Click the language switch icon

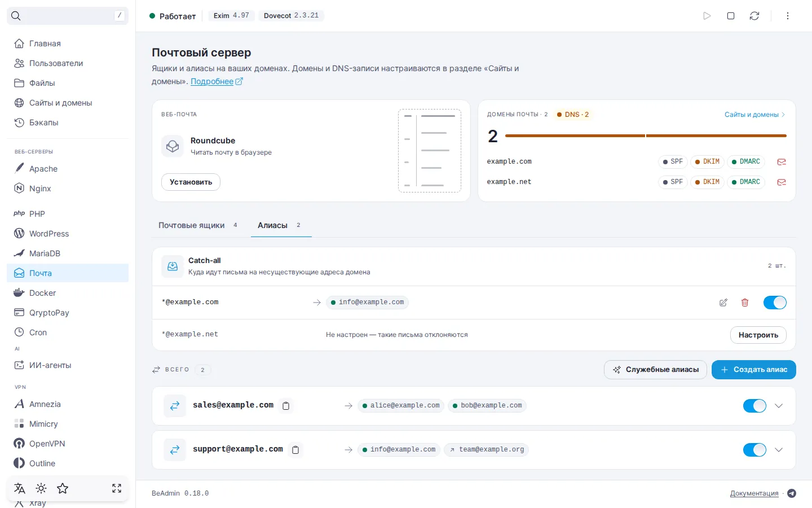click(x=20, y=488)
